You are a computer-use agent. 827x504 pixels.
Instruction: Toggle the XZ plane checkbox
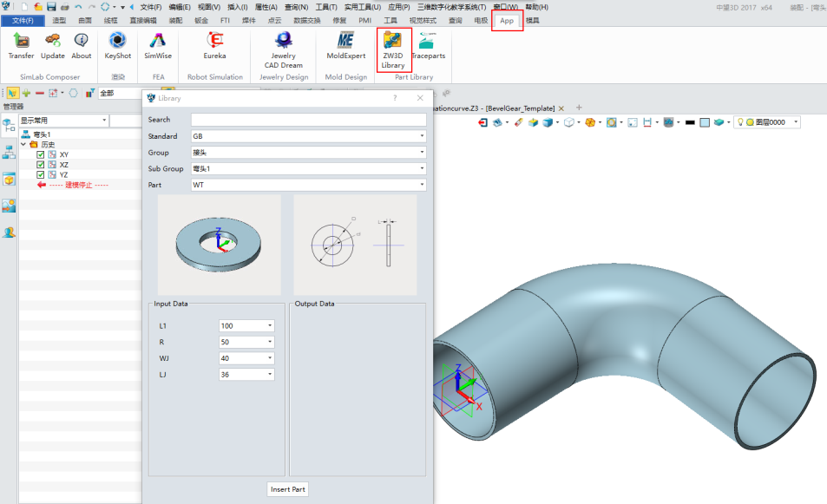tap(41, 164)
